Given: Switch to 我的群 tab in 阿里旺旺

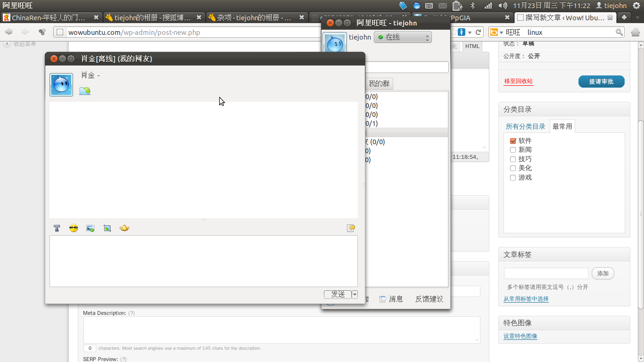Looking at the screenshot, I should click(379, 84).
